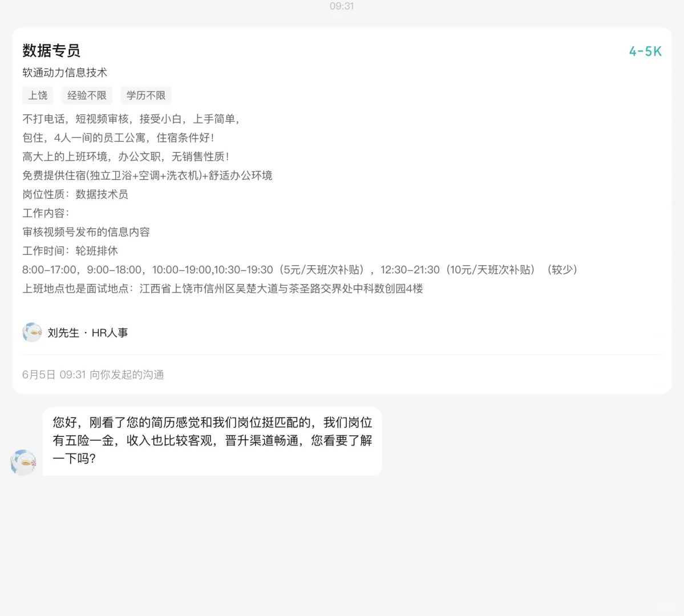Select the 学历不限 education tag
The height and width of the screenshot is (616, 684).
[146, 95]
